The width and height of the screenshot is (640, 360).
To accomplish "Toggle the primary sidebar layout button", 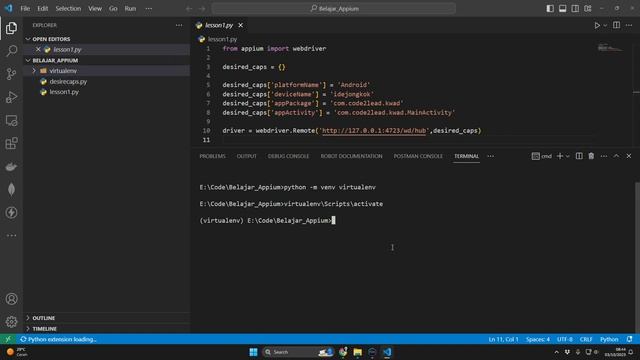I will click(x=550, y=9).
